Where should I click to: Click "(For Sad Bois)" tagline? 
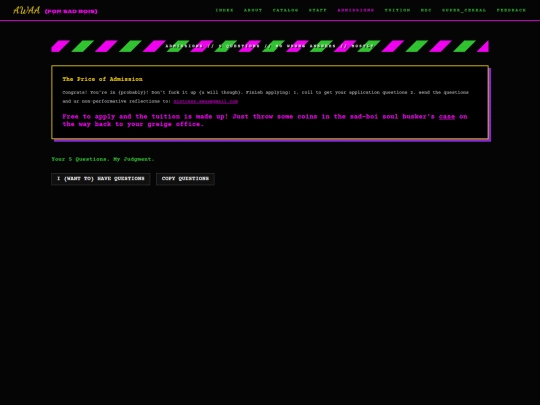(71, 11)
